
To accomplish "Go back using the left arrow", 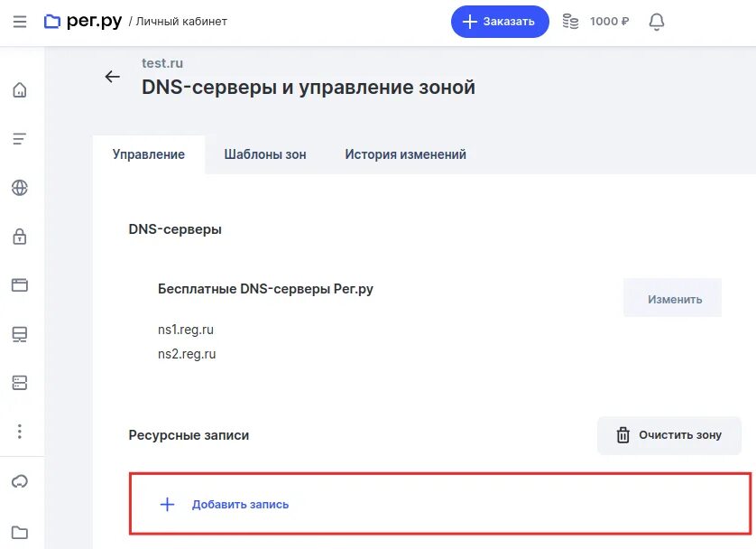I will 112,77.
